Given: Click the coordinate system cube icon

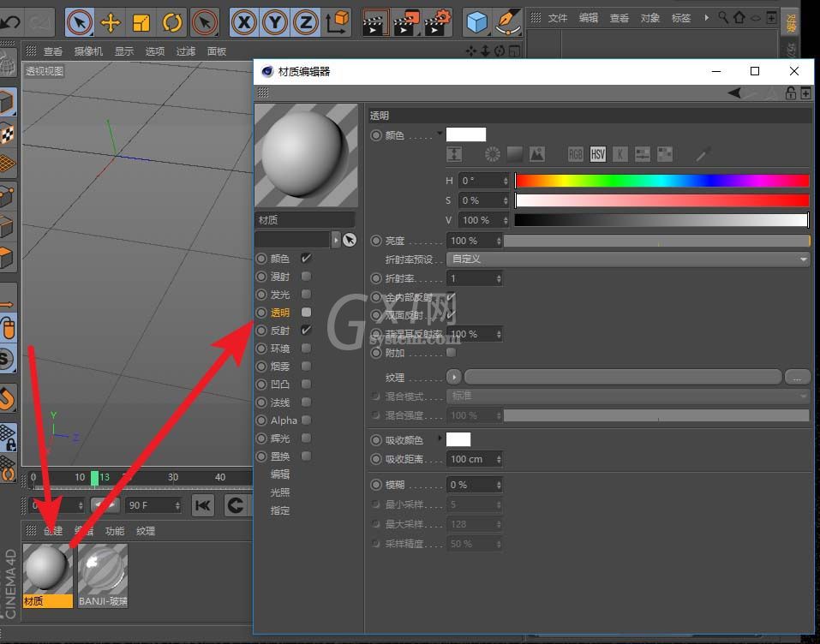Looking at the screenshot, I should (338, 22).
